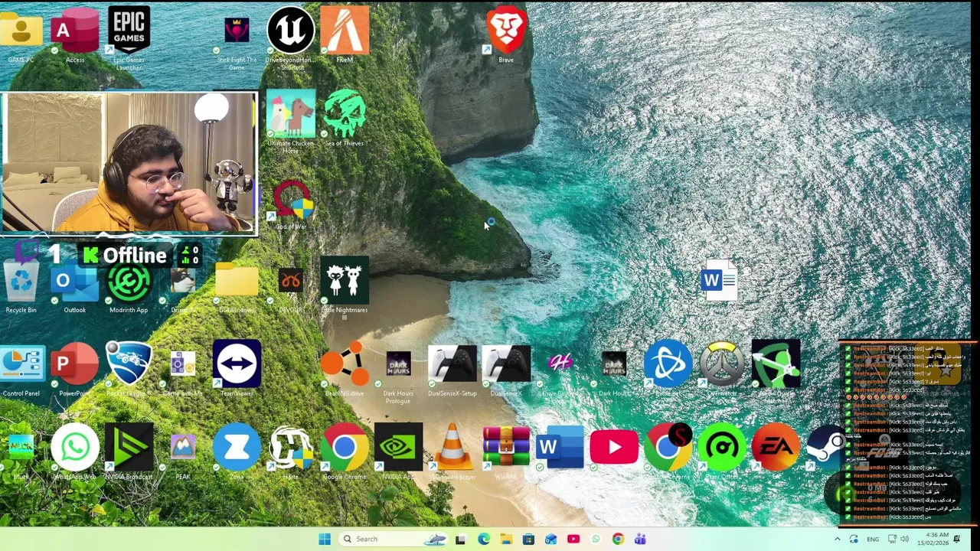
Task: Launch the EA app shortcut
Action: [x=775, y=448]
